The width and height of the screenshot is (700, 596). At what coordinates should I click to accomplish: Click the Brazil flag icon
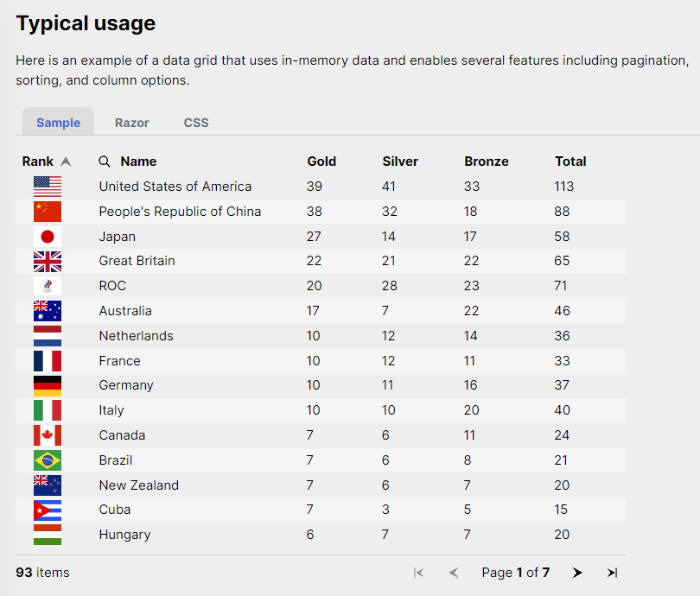click(x=48, y=460)
